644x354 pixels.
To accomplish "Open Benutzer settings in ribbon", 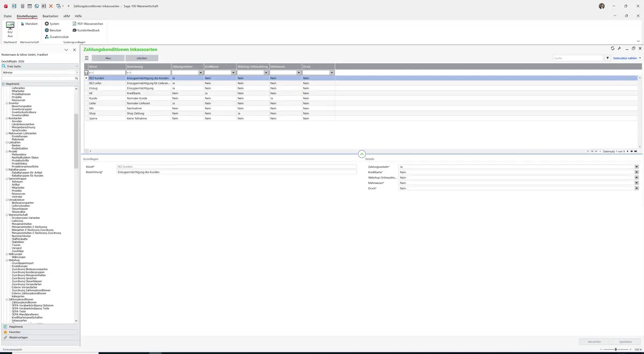I will coord(53,30).
